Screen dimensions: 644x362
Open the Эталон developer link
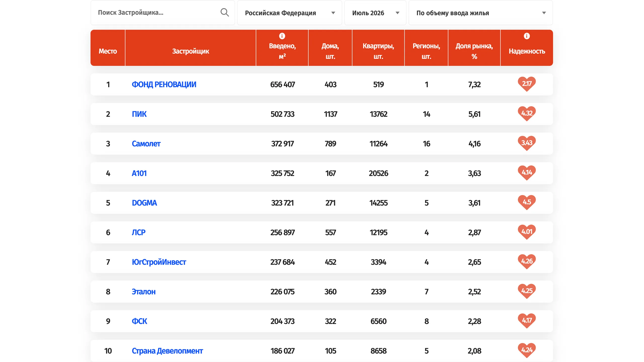143,292
